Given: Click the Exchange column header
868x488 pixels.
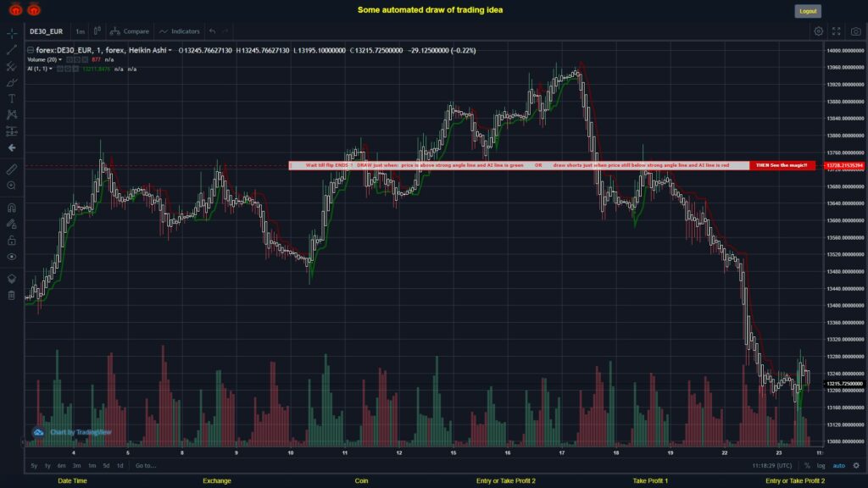Looking at the screenshot, I should (216, 481).
